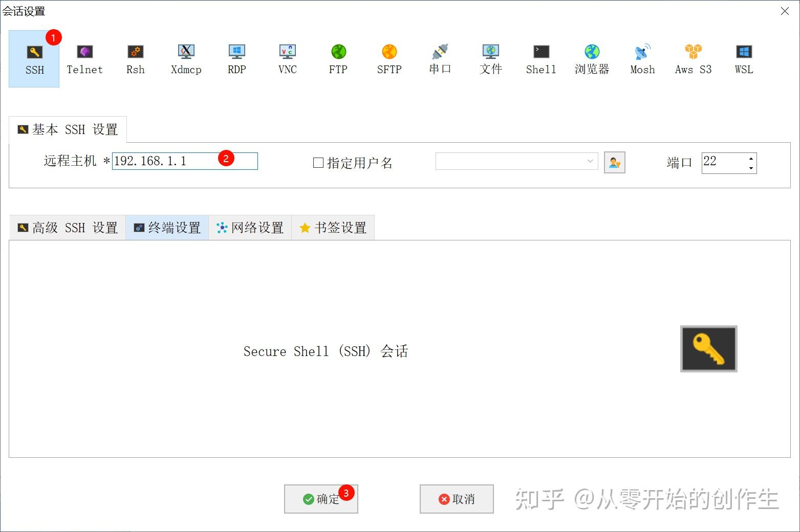The image size is (800, 532).
Task: Open the Mosh session type
Action: point(642,59)
